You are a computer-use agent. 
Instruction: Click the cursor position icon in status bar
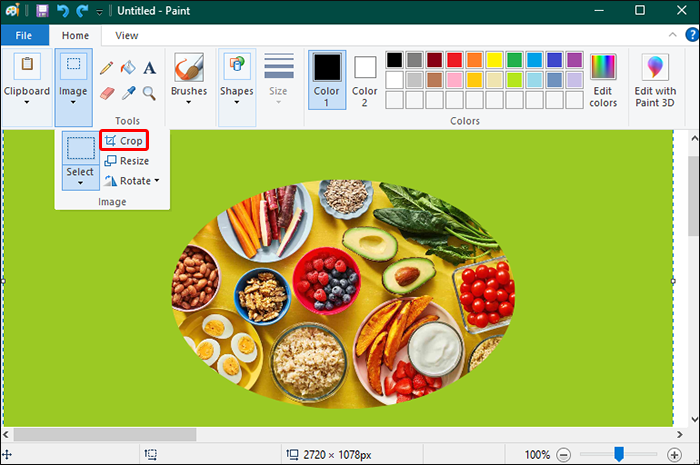(x=7, y=455)
